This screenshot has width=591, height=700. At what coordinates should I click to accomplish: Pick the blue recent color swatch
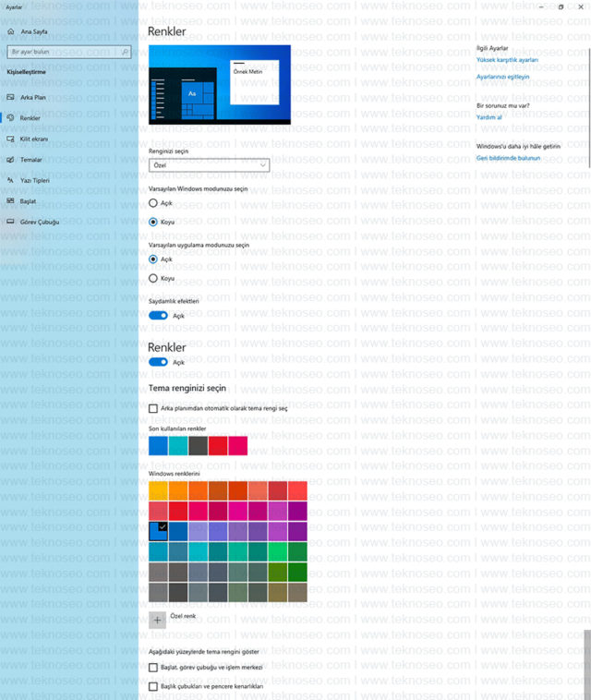tap(158, 446)
